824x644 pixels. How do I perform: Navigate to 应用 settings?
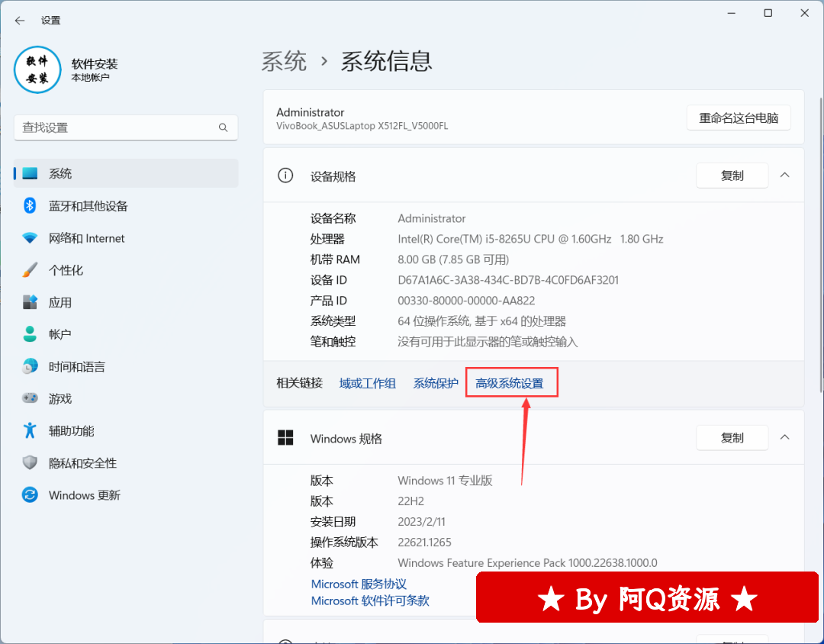pos(126,302)
